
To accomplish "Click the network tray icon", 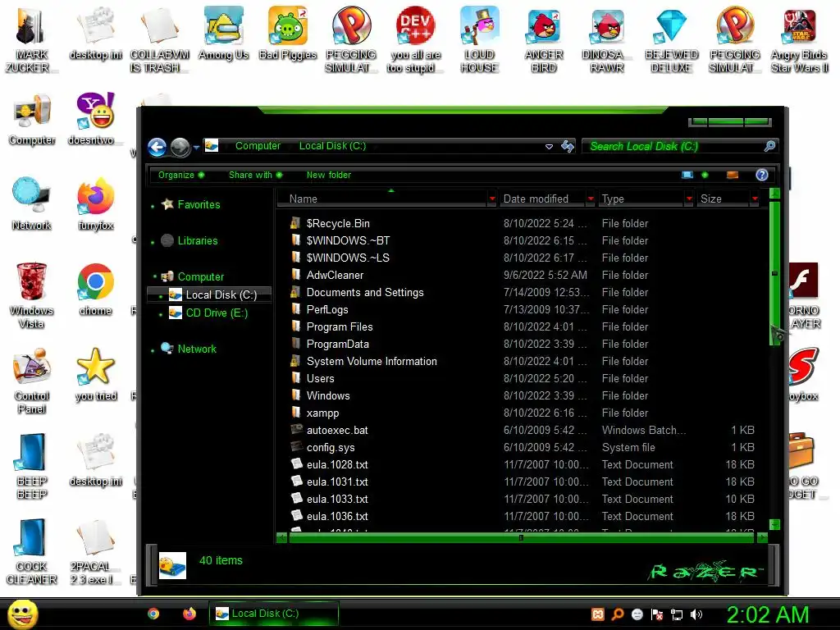I will coord(677,614).
